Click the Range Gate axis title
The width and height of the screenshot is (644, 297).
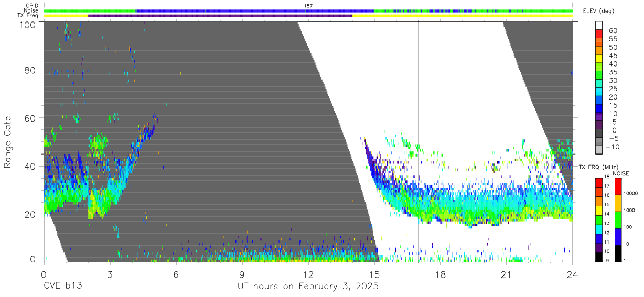tap(8, 141)
